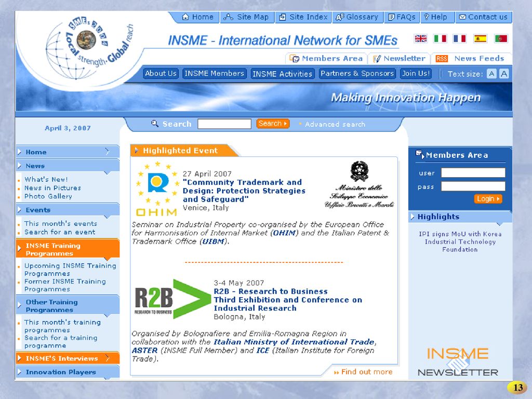Follow the ICE link
The width and height of the screenshot is (532, 399).
[262, 351]
